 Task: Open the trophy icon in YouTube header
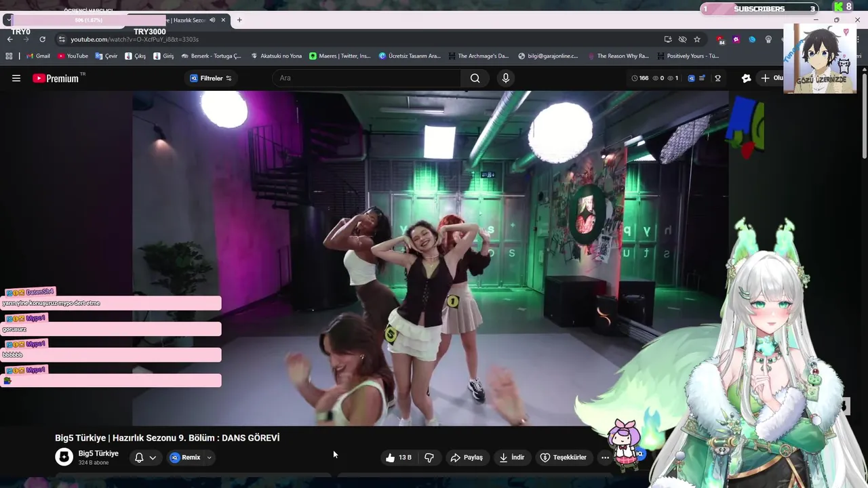coord(717,78)
